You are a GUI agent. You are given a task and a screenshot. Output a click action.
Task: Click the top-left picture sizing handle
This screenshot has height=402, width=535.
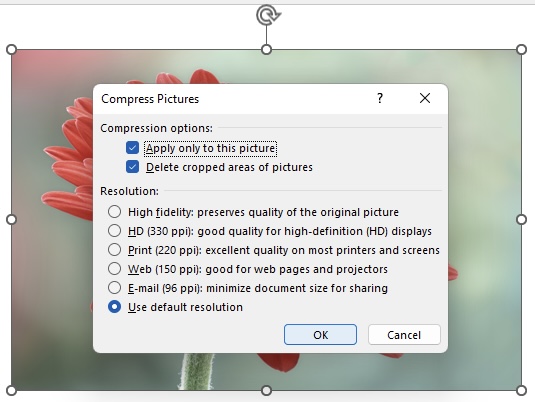coord(11,49)
